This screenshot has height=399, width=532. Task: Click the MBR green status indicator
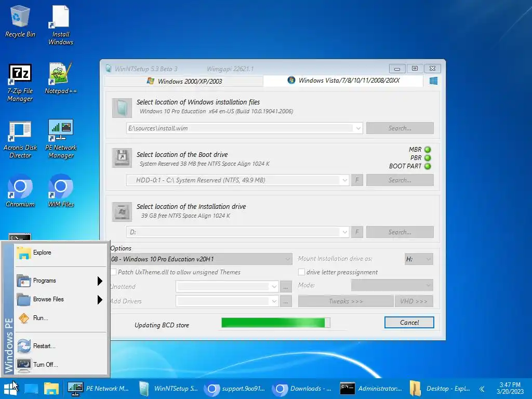click(x=428, y=149)
